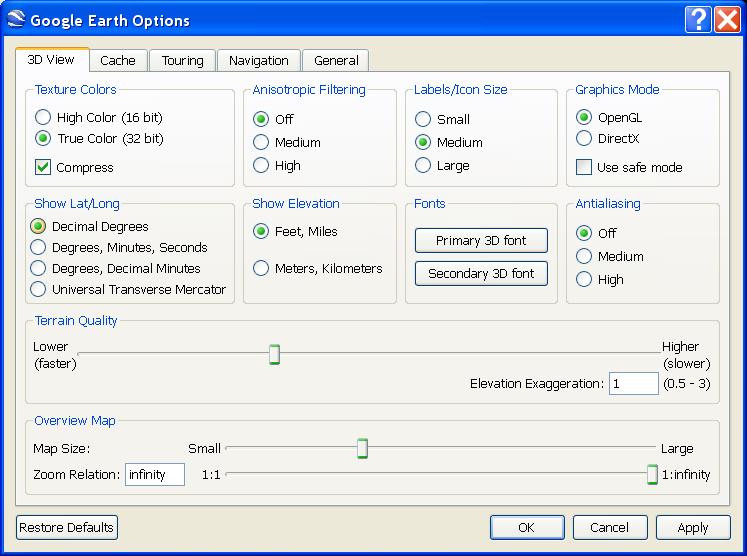Select High Color (16 bit) texture option
This screenshot has width=747, height=556.
pyautogui.click(x=43, y=118)
